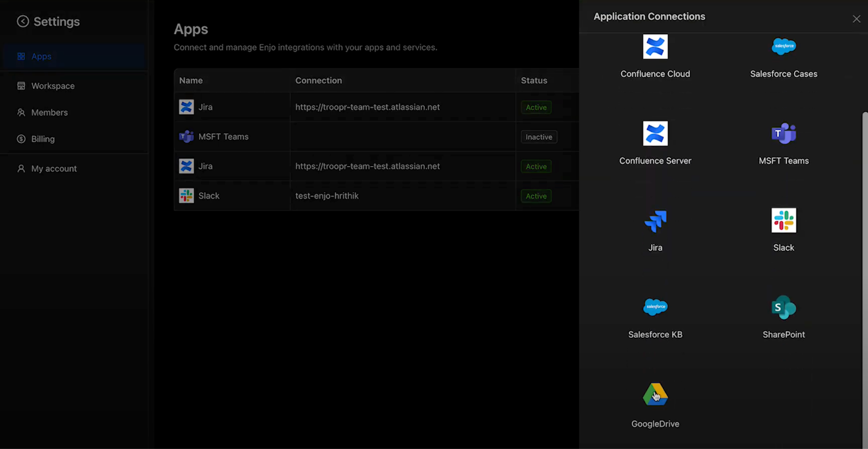Go back using the Settings arrow icon
The height and width of the screenshot is (449, 868).
[23, 21]
